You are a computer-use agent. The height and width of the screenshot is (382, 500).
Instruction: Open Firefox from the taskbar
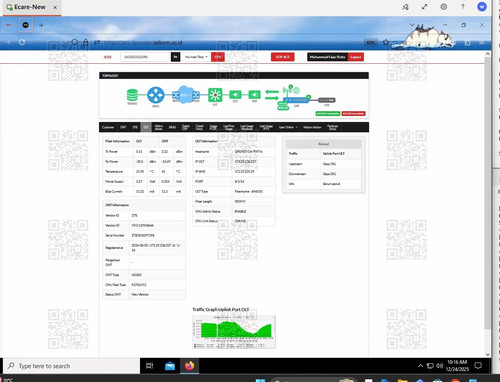(190, 366)
